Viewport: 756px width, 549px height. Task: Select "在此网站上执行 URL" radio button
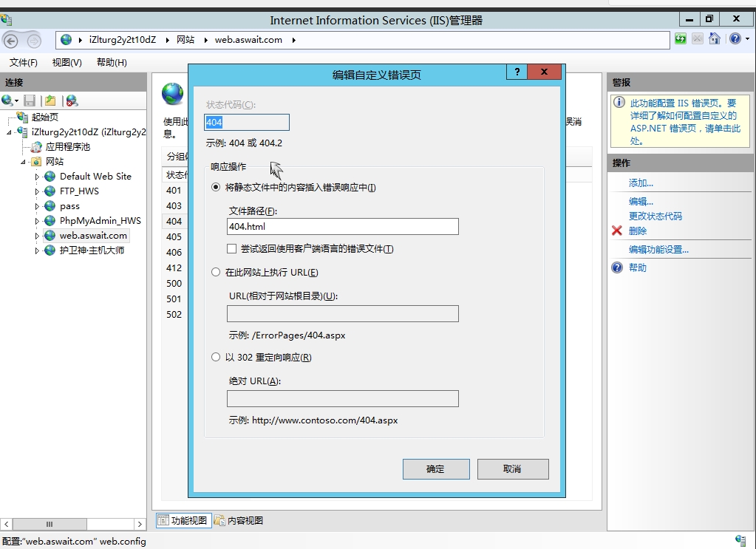[216, 273]
